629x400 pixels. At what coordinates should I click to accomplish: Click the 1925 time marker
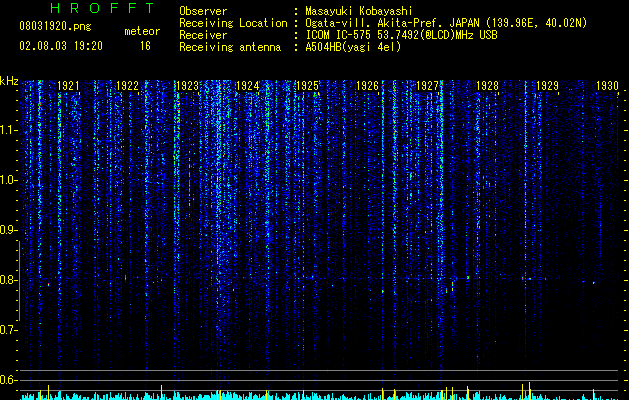click(x=307, y=85)
